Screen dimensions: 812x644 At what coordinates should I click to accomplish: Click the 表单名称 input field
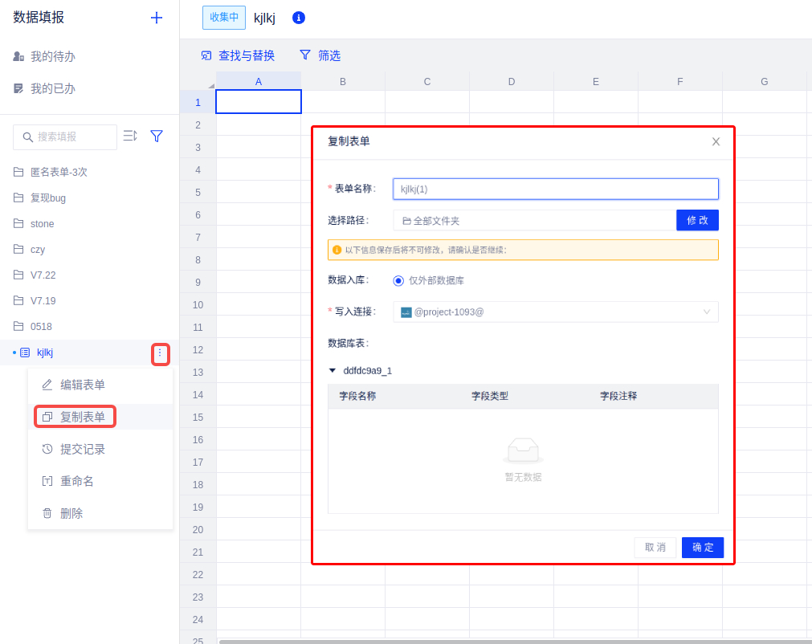555,189
